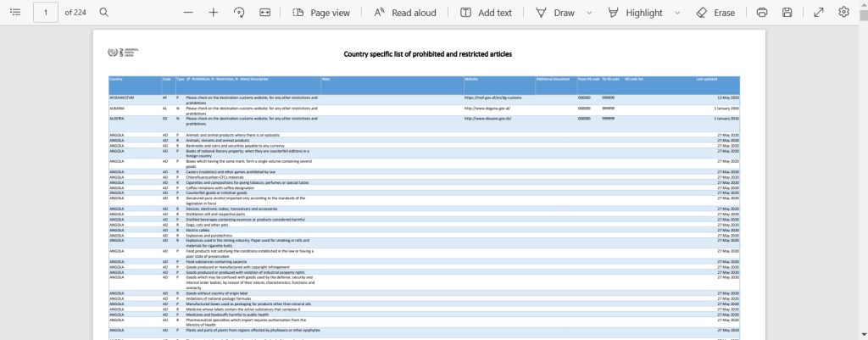Select the Add text tool
868x340 pixels.
coord(486,12)
